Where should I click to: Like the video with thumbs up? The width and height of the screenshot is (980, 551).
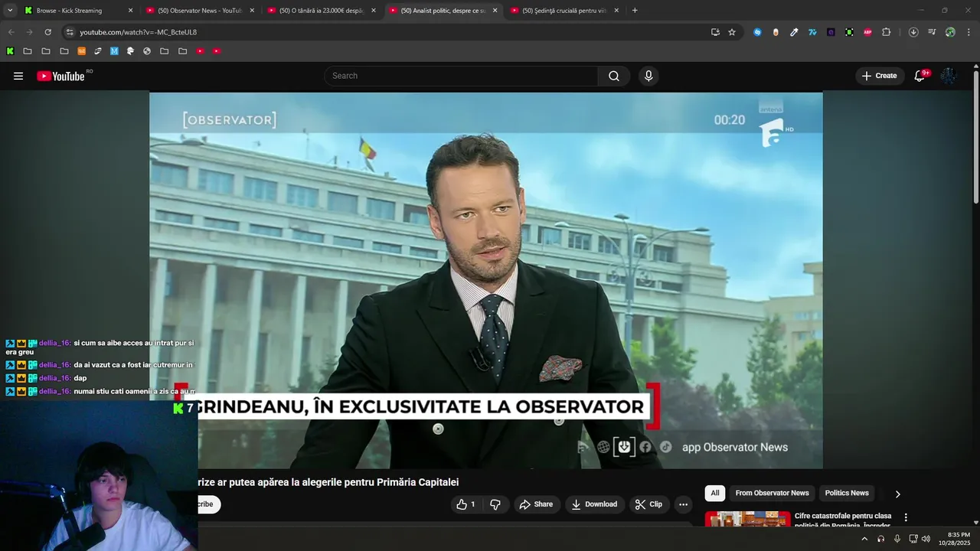click(465, 504)
